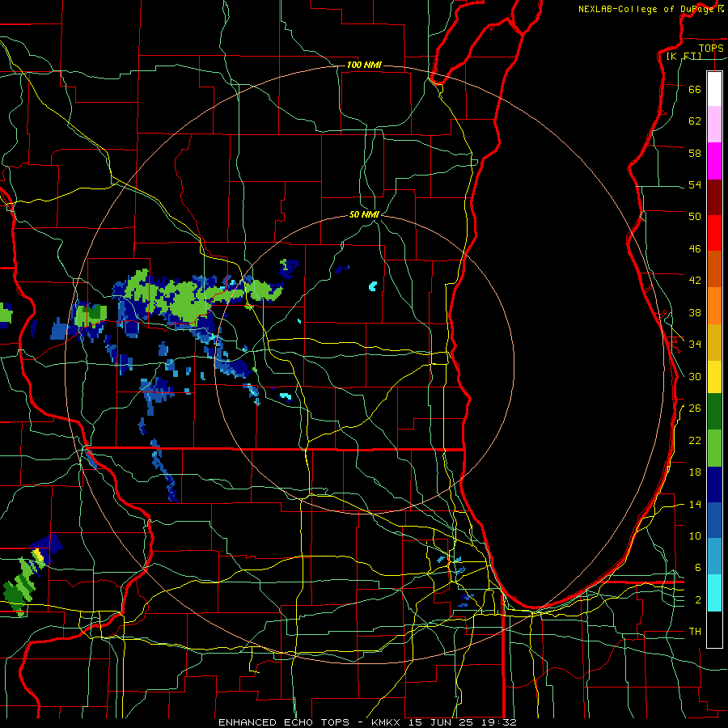Click the light blue 14 kft swatch
The height and width of the screenshot is (728, 728).
click(714, 557)
